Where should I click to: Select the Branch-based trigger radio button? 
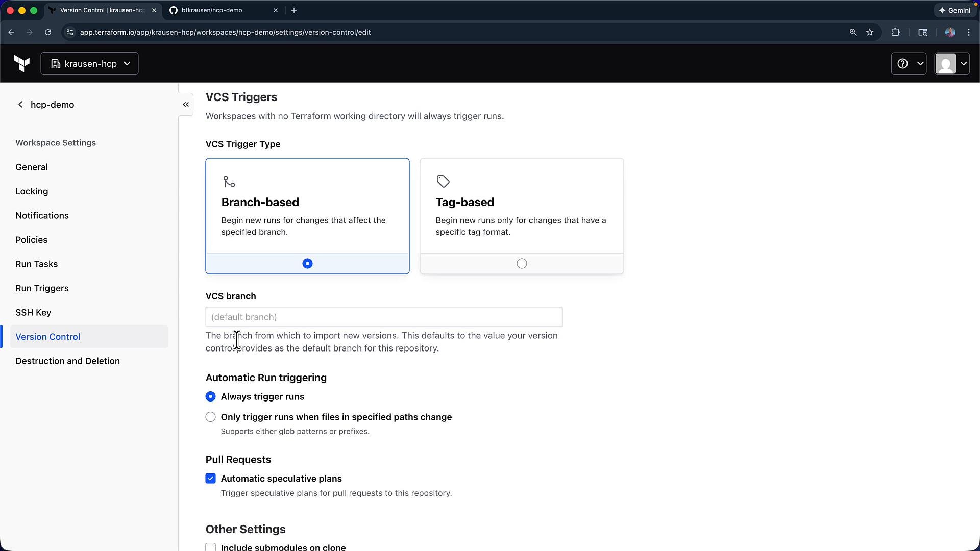point(307,264)
